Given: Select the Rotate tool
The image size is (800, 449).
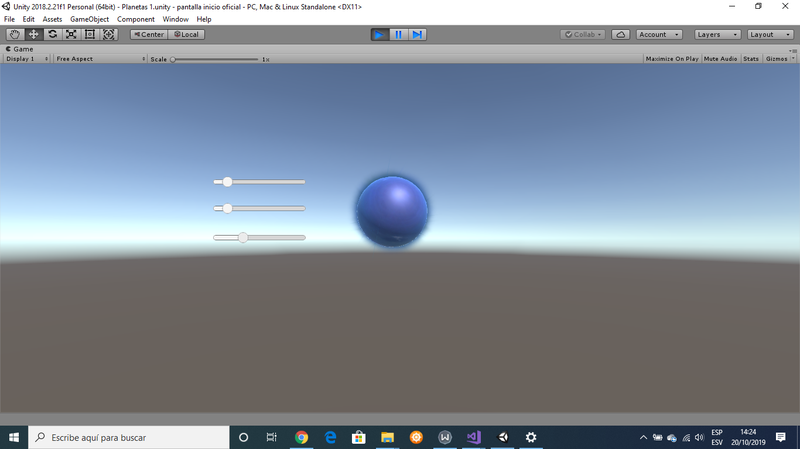Looking at the screenshot, I should click(x=52, y=34).
